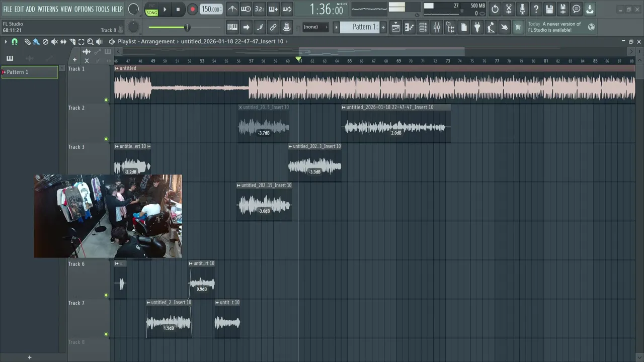The width and height of the screenshot is (644, 362).
Task: Select the Draw pencil tool
Action: pos(27,42)
